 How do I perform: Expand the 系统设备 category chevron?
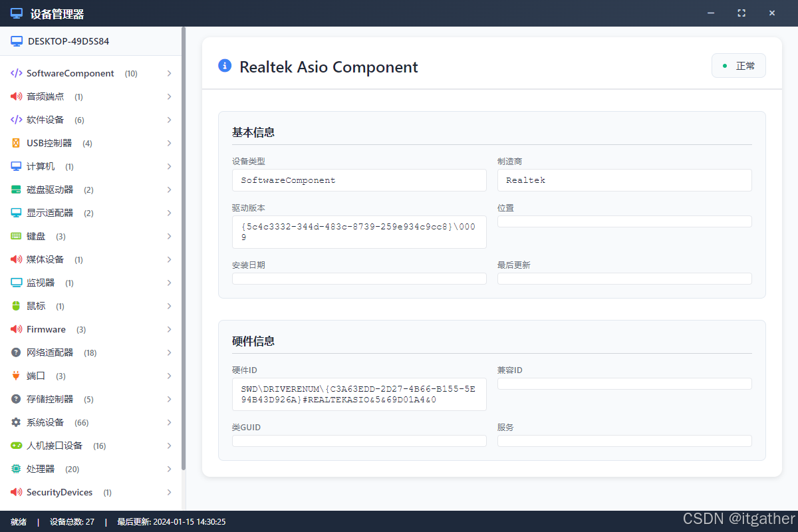click(x=170, y=422)
